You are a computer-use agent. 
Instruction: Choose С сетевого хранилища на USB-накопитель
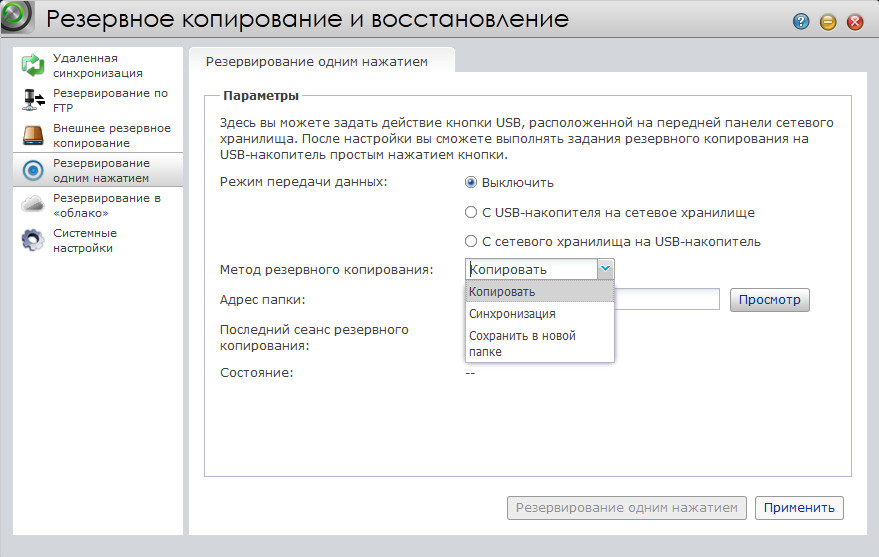pyautogui.click(x=471, y=241)
